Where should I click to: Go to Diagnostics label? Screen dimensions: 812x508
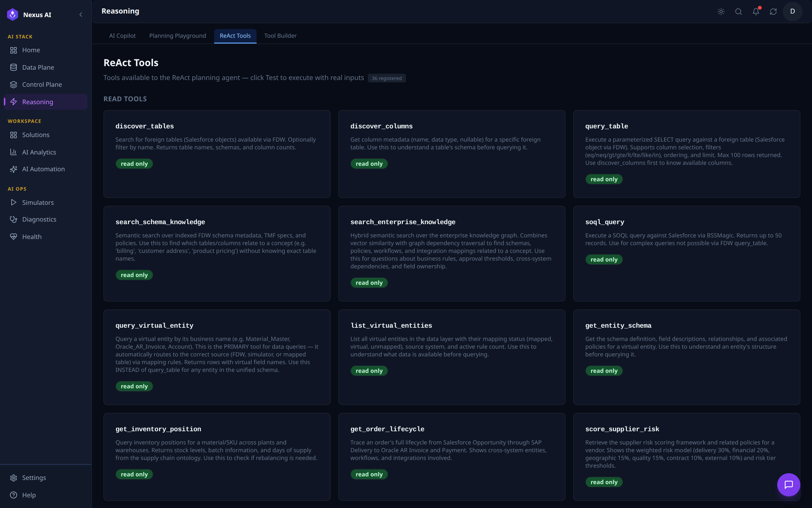pos(39,219)
